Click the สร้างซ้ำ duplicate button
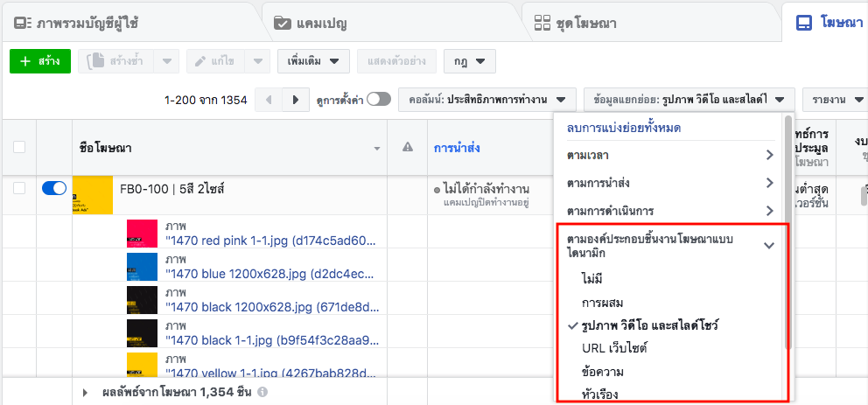 (115, 61)
